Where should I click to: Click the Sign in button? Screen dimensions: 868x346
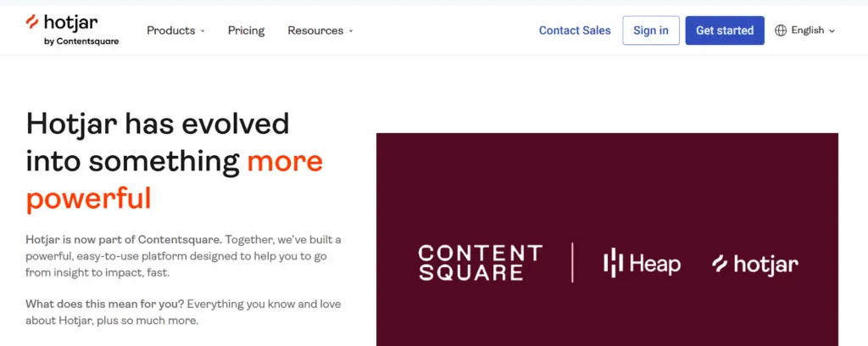[x=651, y=31]
